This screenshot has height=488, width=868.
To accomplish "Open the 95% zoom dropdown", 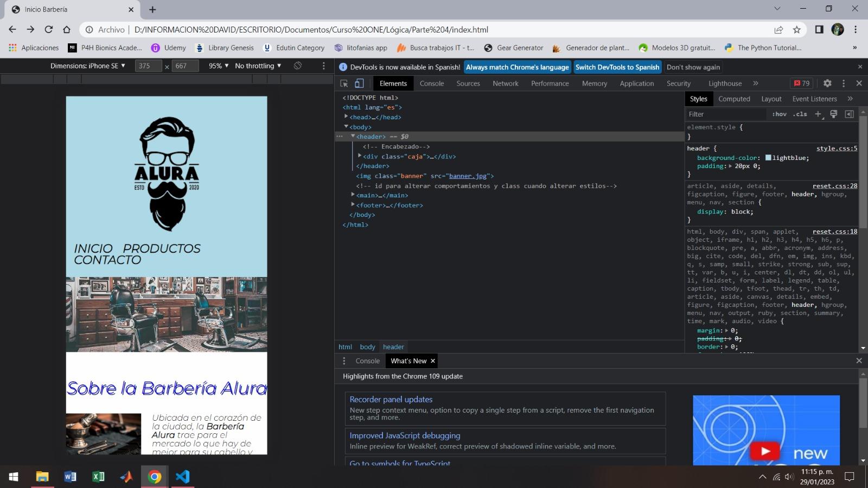I will pos(219,66).
